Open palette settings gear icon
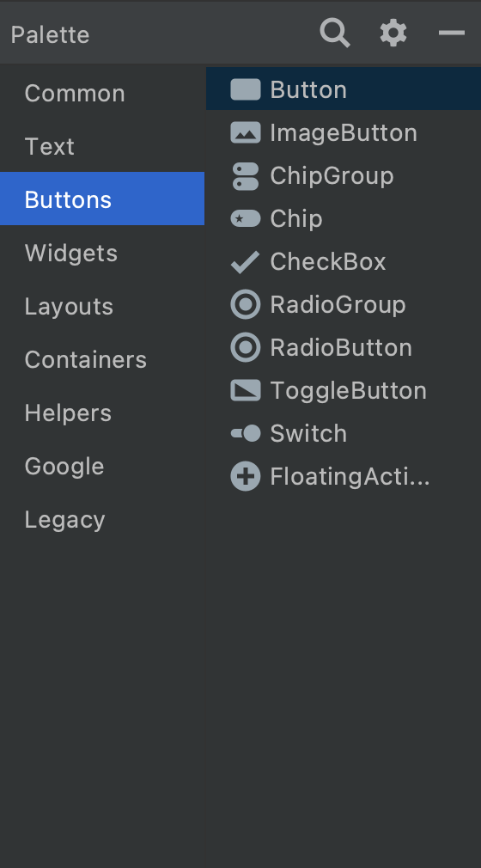This screenshot has height=868, width=481. point(393,34)
